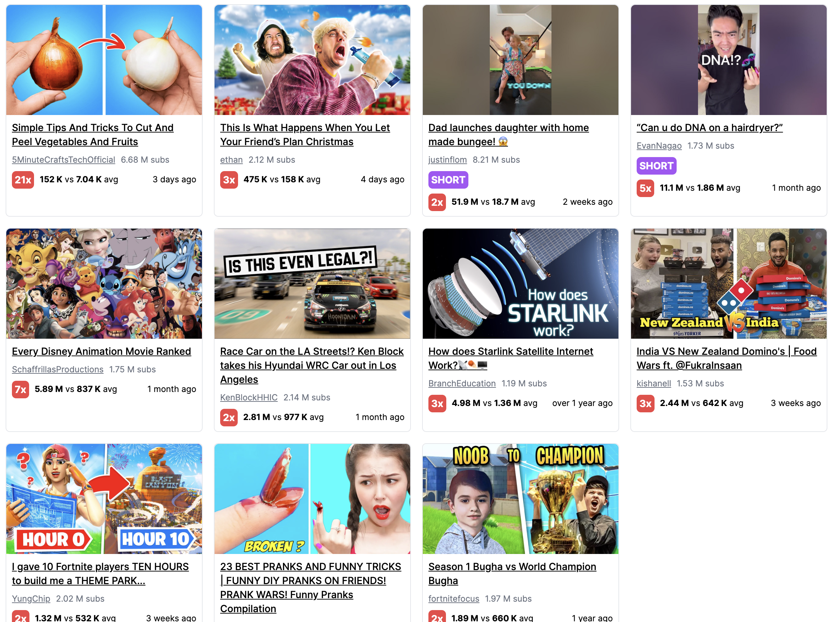Open the Christmas friends video thumbnail
This screenshot has height=622, width=840.
coord(312,60)
